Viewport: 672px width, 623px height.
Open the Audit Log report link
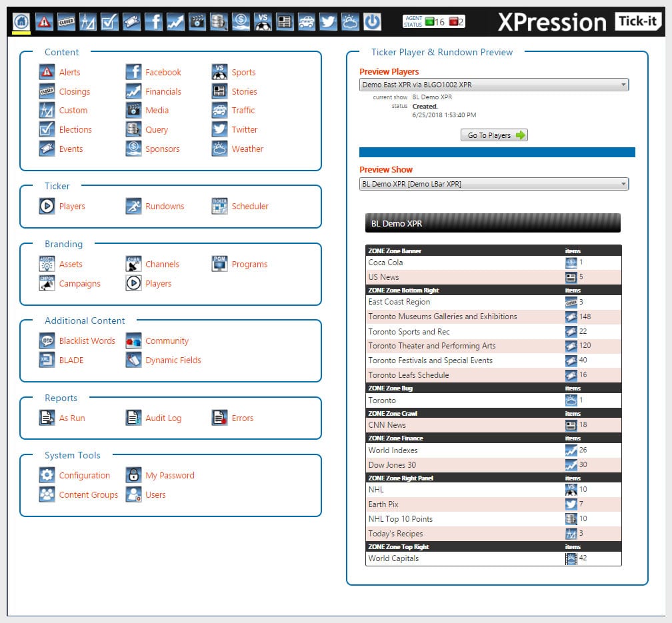click(163, 418)
